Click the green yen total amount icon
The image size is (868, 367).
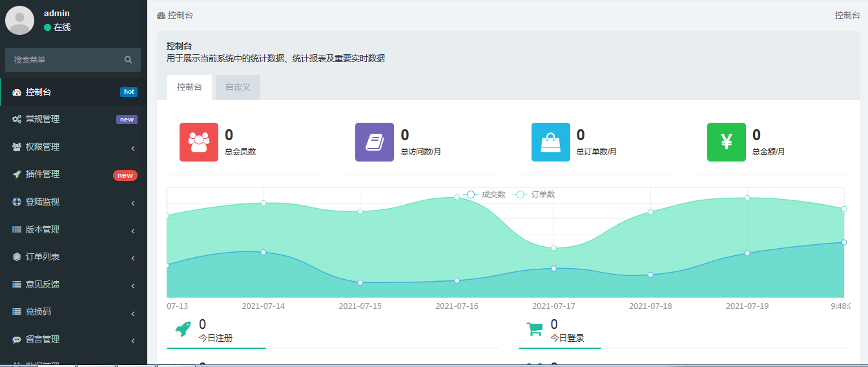(x=726, y=142)
